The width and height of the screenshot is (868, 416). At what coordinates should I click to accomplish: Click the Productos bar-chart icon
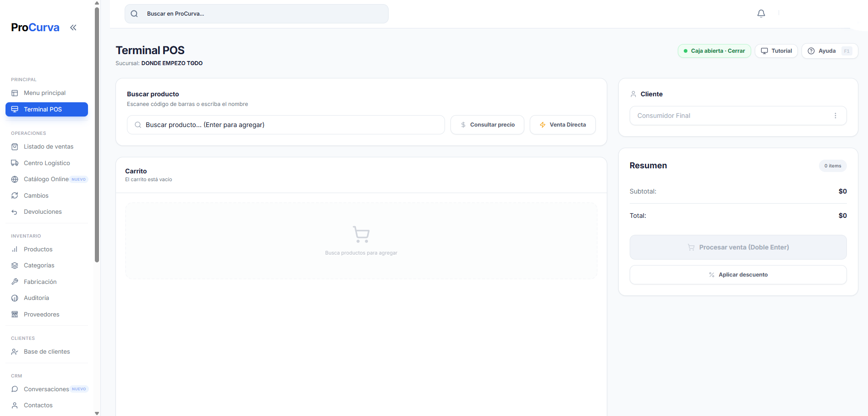pyautogui.click(x=15, y=250)
